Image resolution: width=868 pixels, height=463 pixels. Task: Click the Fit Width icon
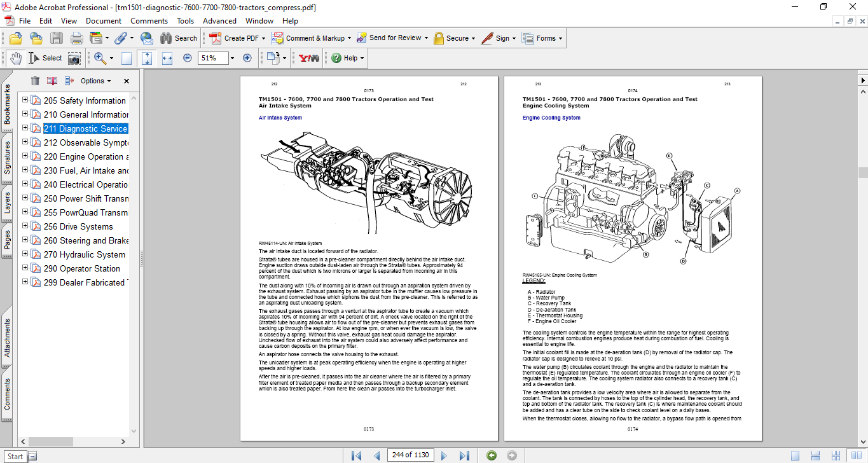167,58
